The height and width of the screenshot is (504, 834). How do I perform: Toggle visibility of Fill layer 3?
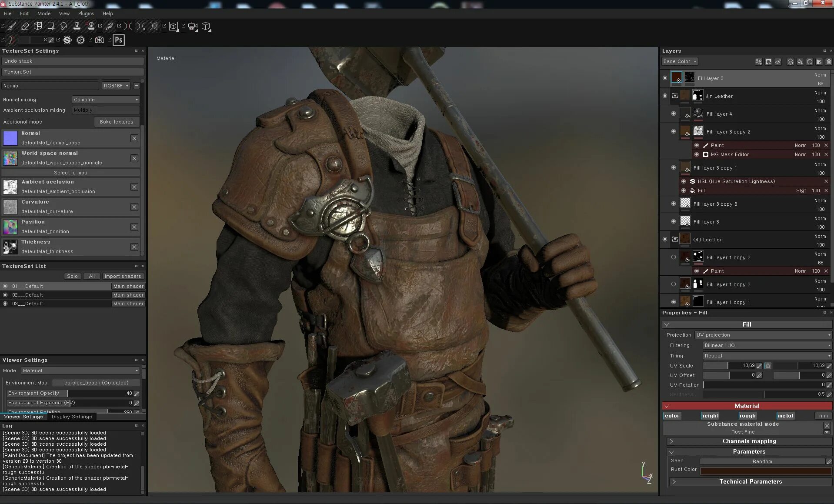[x=674, y=222]
